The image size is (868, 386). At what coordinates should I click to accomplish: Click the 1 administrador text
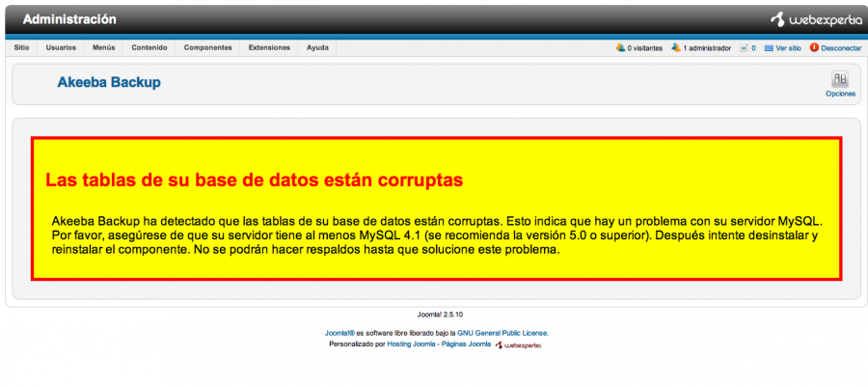(707, 48)
